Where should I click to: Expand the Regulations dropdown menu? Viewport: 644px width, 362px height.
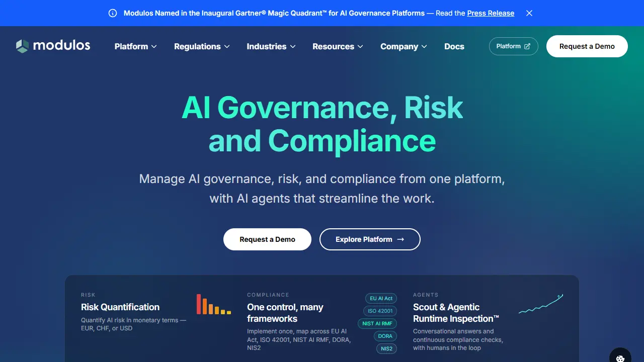(x=202, y=46)
